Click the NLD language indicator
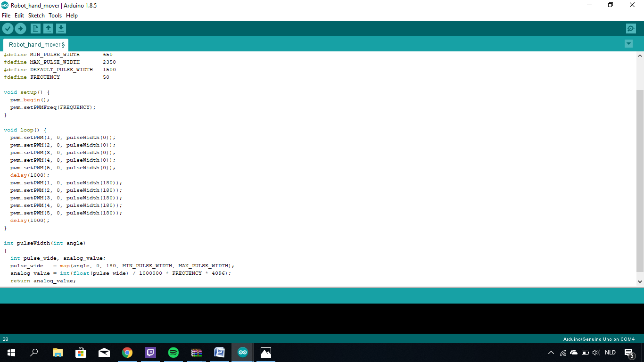This screenshot has width=644, height=362. coord(610,353)
